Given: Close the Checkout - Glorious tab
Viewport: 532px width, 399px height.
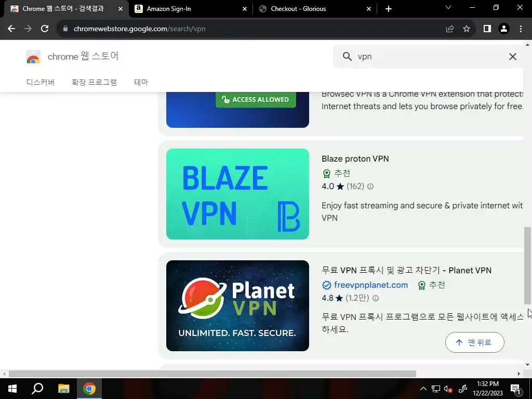Looking at the screenshot, I should tap(369, 9).
